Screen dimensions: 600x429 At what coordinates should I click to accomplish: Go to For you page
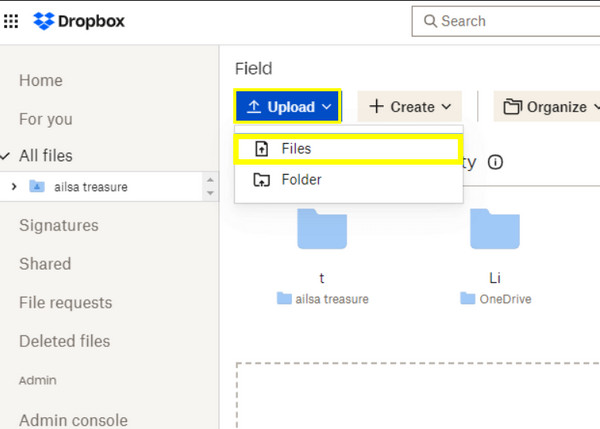pos(46,119)
